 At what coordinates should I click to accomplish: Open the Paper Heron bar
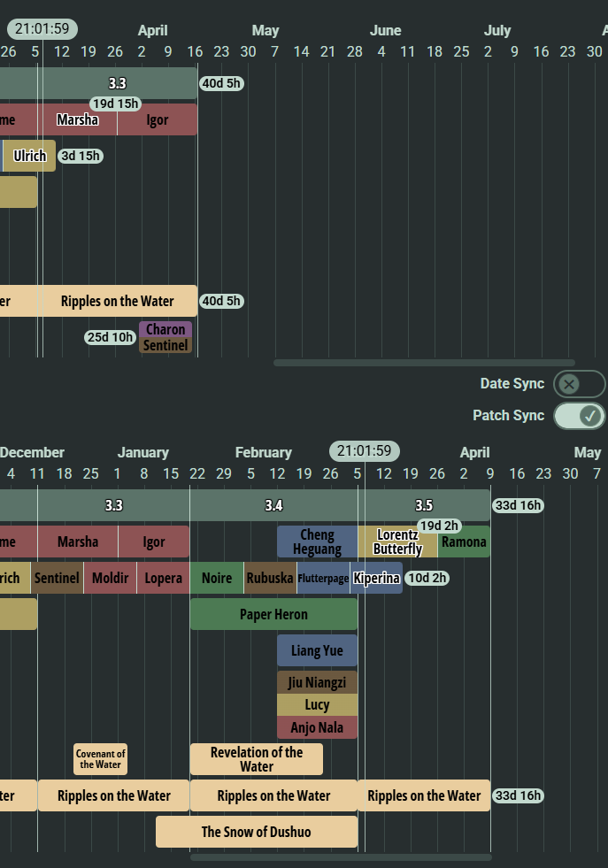click(273, 614)
